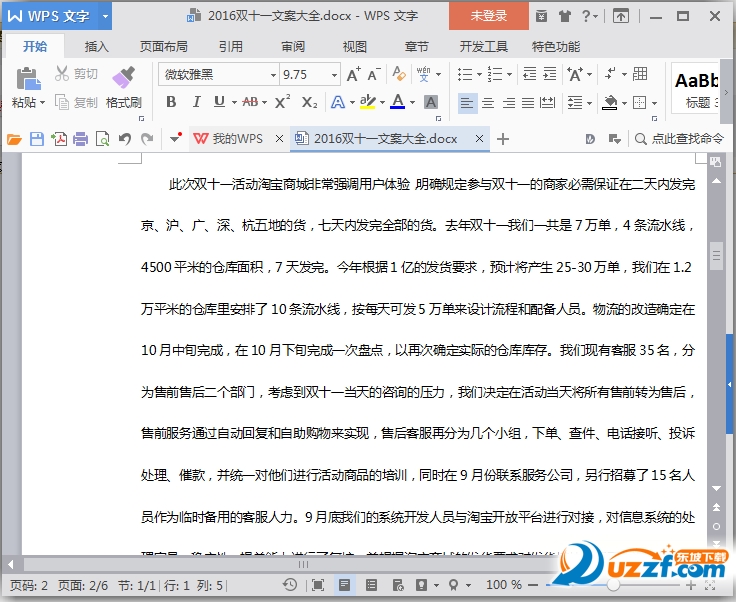Toggle strikethrough AB formatting
This screenshot has height=602, width=736.
[250, 102]
